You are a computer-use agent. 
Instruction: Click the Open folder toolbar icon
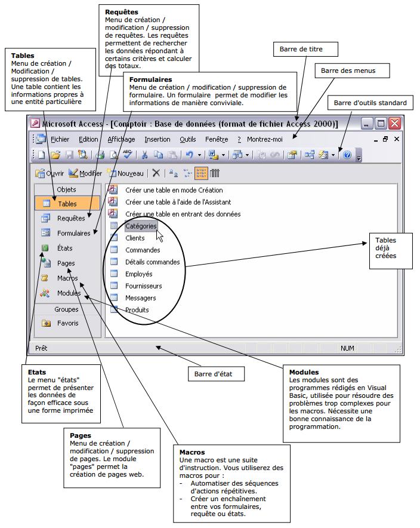point(55,155)
